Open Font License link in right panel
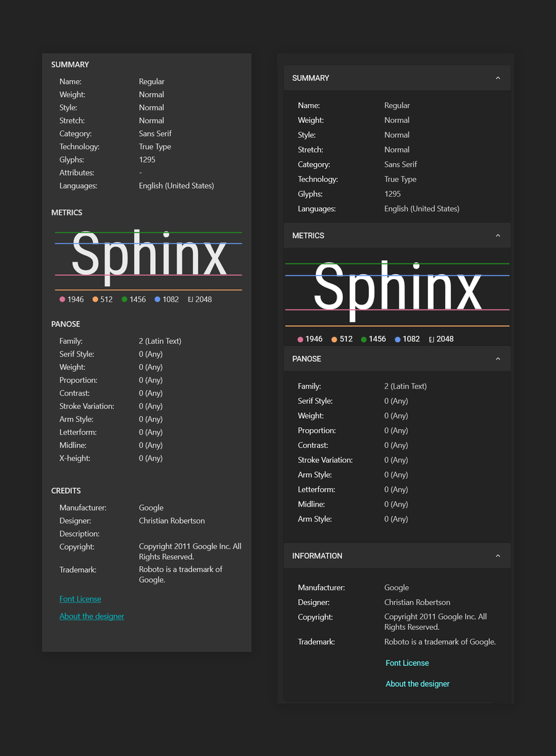This screenshot has height=756, width=556. pos(407,663)
